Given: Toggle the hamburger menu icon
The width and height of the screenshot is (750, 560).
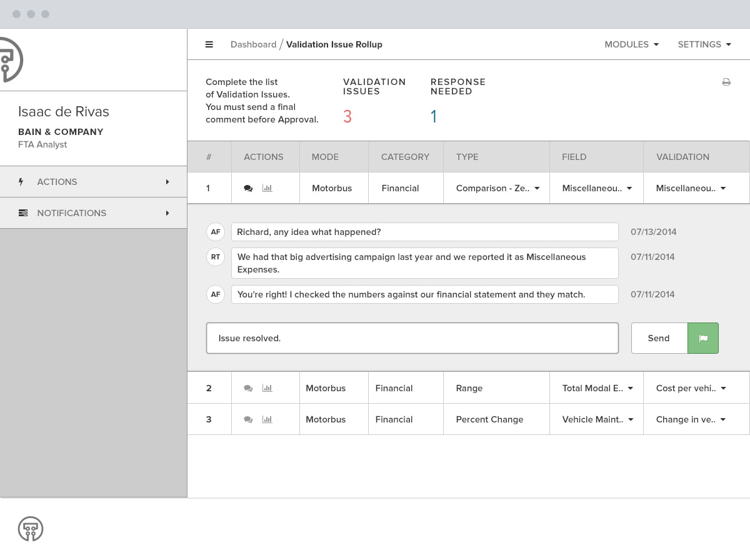Looking at the screenshot, I should coord(209,44).
